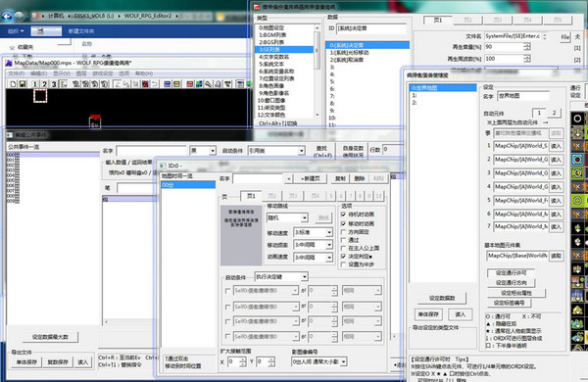Enable the 设置为半步 checkbox
The width and height of the screenshot is (588, 382).
(x=343, y=264)
